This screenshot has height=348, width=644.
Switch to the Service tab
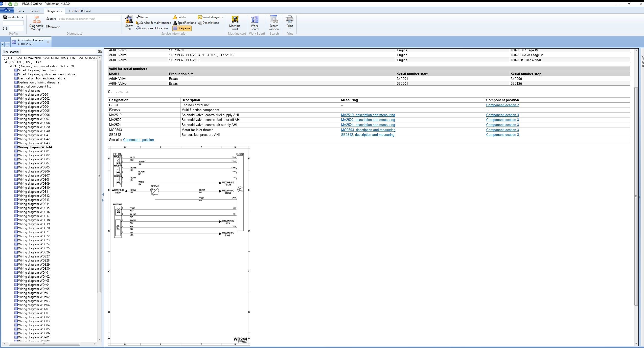[x=35, y=11]
